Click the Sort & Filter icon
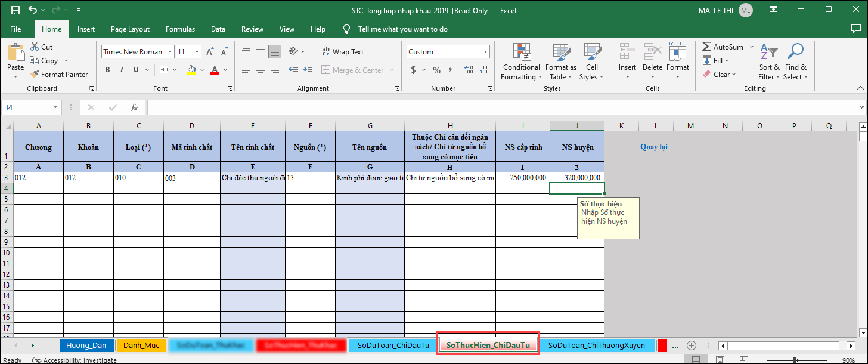868x364 pixels. [x=768, y=53]
